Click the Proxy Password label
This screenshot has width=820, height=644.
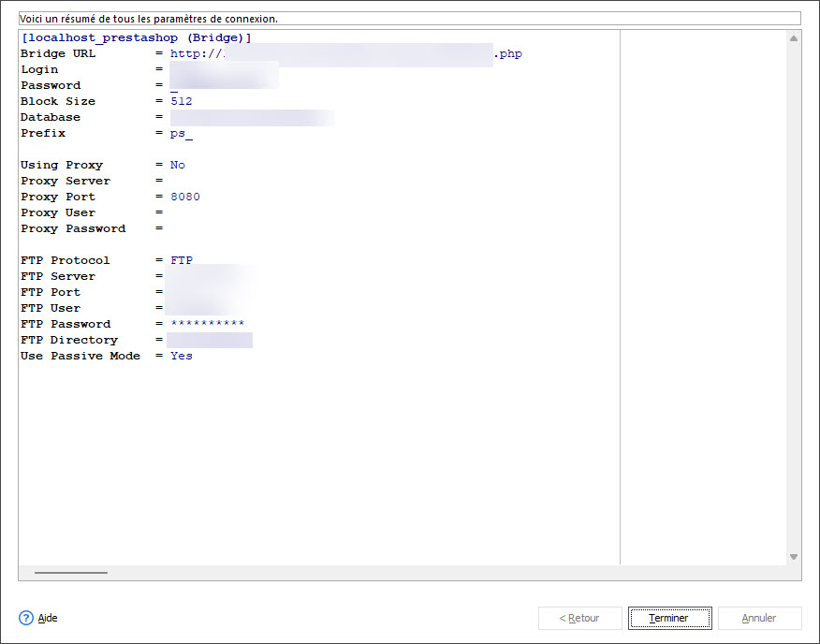pyautogui.click(x=73, y=228)
